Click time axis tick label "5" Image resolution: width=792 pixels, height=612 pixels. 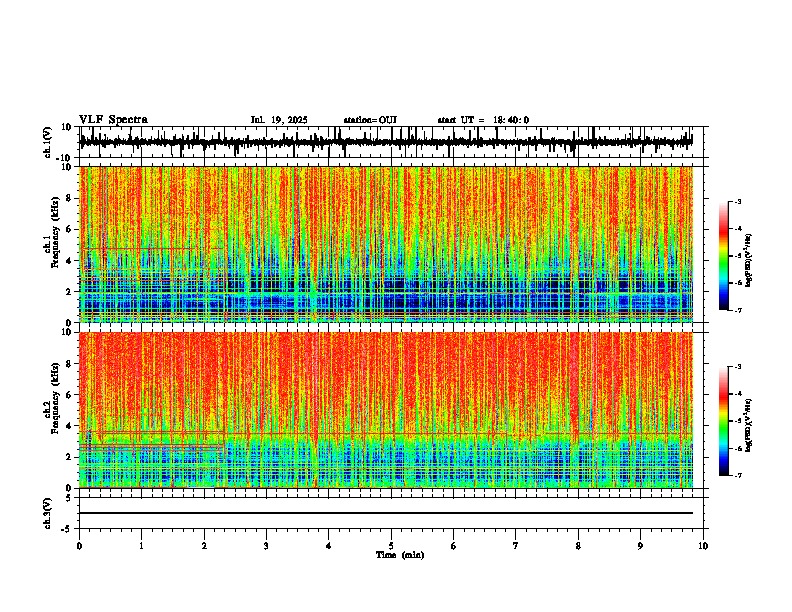(x=391, y=546)
